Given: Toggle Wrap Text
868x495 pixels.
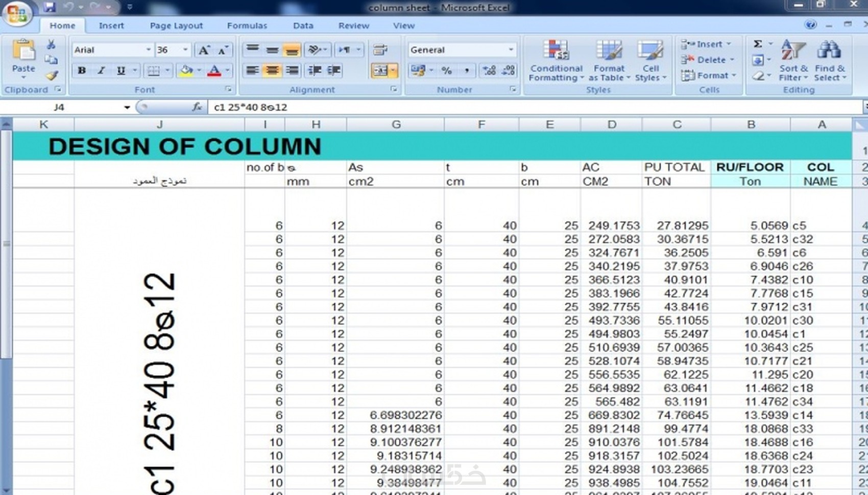Looking at the screenshot, I should (x=380, y=49).
